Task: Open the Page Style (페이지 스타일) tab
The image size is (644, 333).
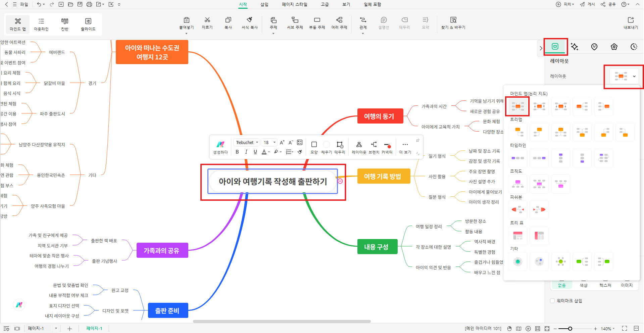Action: point(295,4)
